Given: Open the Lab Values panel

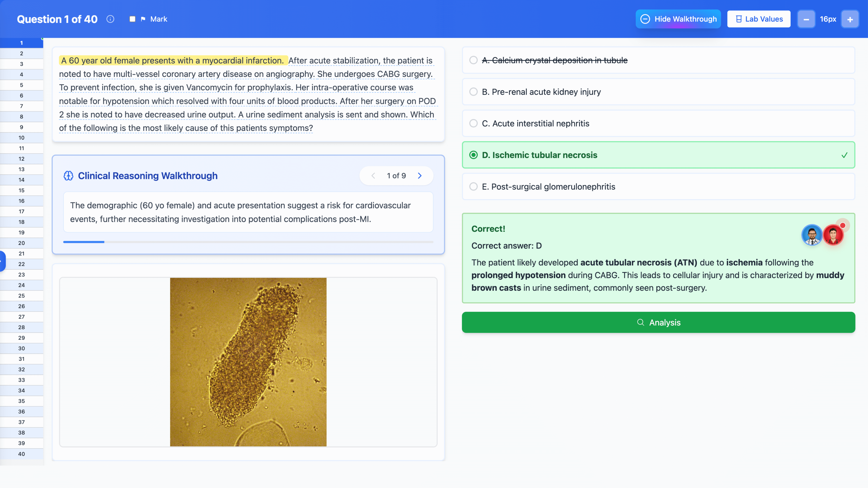Looking at the screenshot, I should coord(759,19).
